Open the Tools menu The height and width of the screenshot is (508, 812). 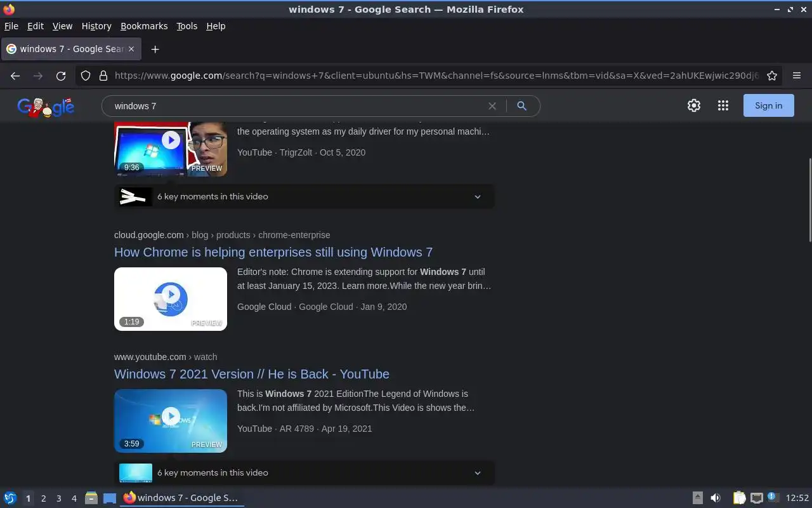[187, 26]
